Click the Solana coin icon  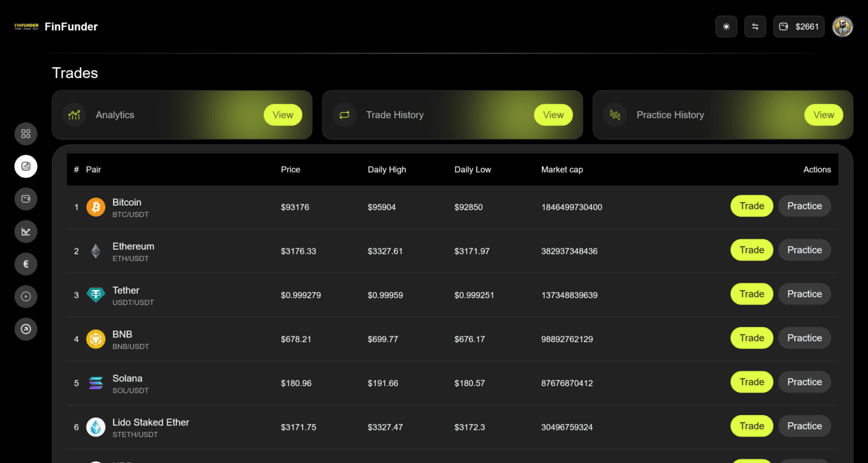96,383
